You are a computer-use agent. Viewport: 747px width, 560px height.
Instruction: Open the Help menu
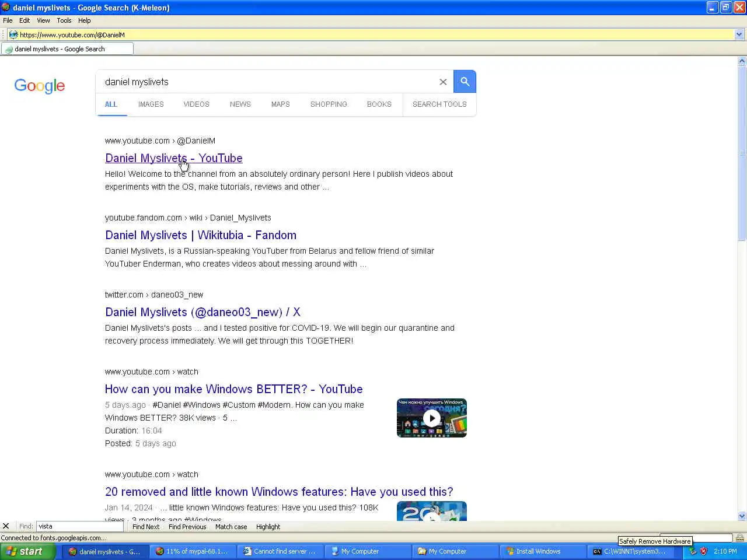pyautogui.click(x=85, y=20)
